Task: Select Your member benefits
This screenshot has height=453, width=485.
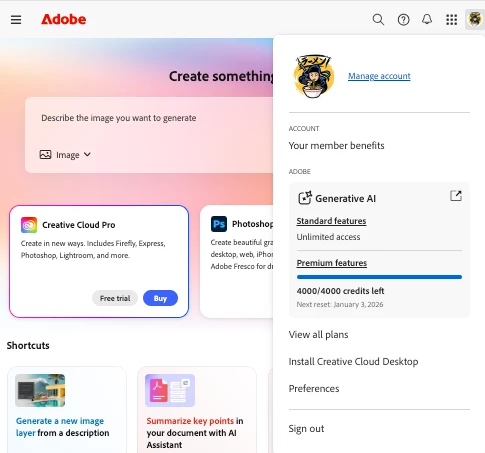Action: pos(336,146)
